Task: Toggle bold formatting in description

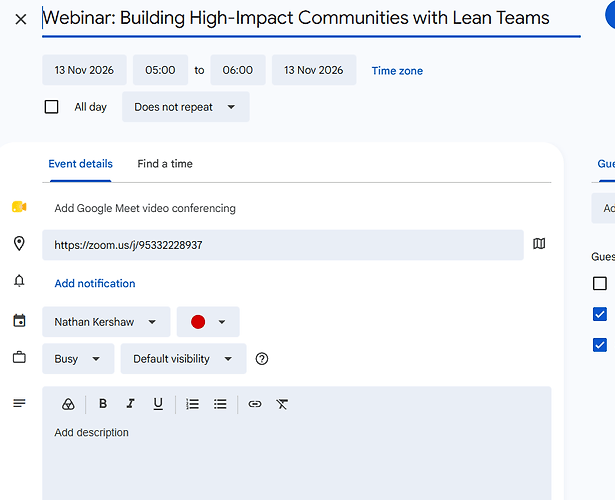Action: pyautogui.click(x=103, y=404)
